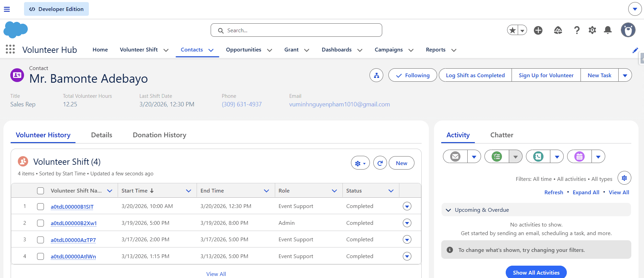Open the Campaigns nav dropdown chevron

(x=411, y=50)
